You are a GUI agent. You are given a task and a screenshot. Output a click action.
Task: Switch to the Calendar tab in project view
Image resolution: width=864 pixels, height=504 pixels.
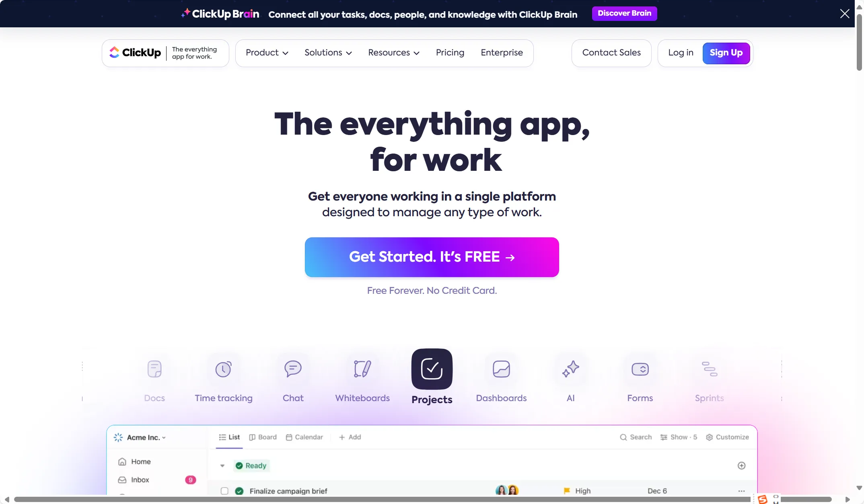tap(309, 437)
